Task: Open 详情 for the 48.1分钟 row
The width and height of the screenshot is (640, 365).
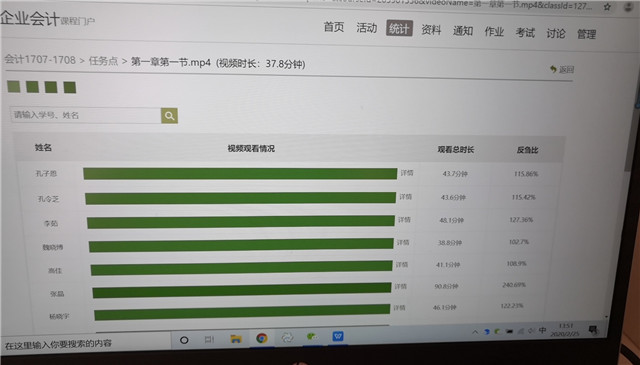Action: (x=404, y=220)
